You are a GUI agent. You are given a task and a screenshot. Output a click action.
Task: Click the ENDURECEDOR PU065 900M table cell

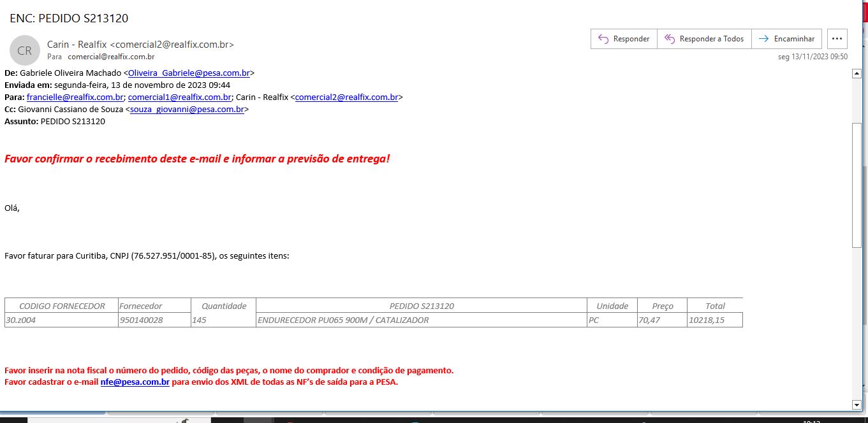343,320
